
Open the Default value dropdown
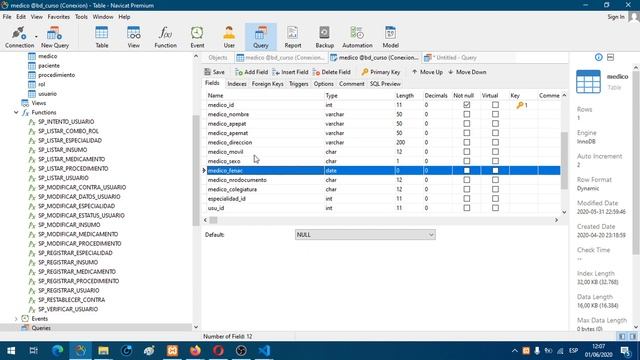[x=365, y=235]
